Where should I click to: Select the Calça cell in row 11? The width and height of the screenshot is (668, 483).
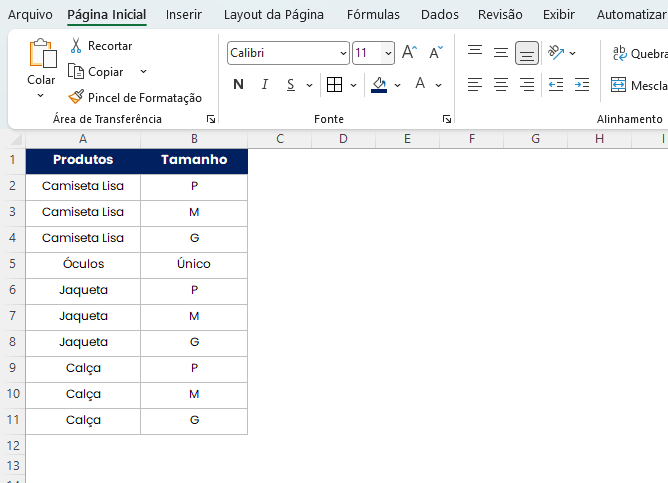pyautogui.click(x=83, y=420)
